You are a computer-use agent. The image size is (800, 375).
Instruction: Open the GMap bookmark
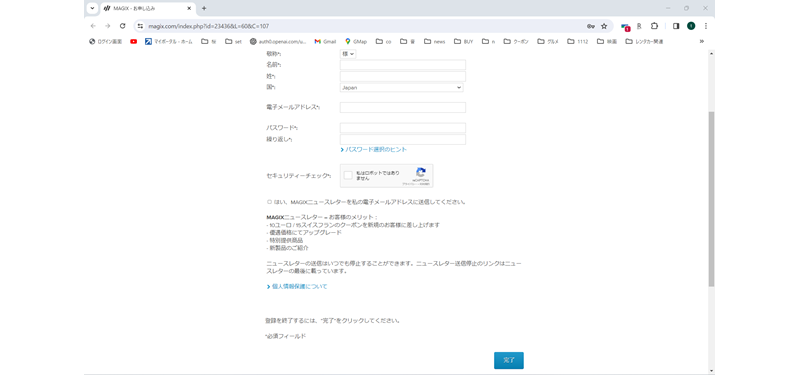356,42
